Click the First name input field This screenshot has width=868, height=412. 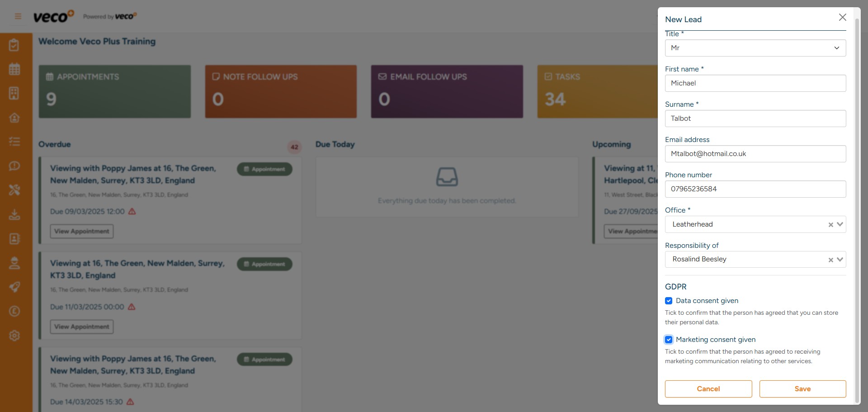(x=755, y=83)
